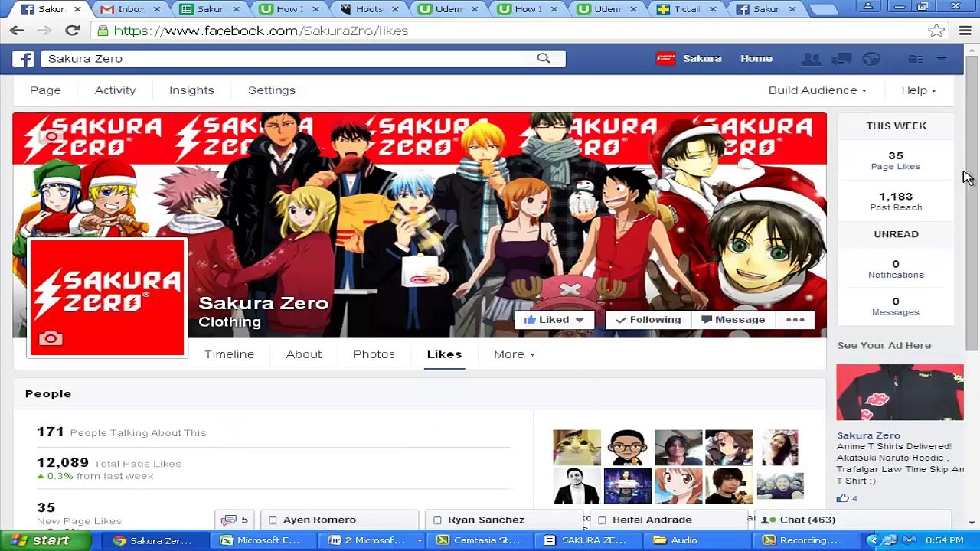Open unread Messages count
The image size is (980, 551).
[x=896, y=306]
